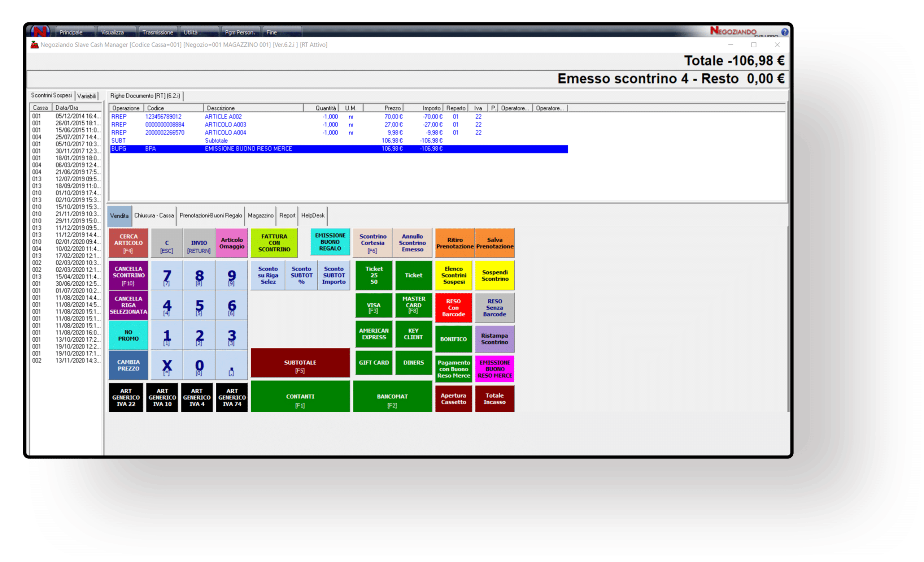Click the NO PROMO button
This screenshot has height=562, width=924.
(128, 335)
